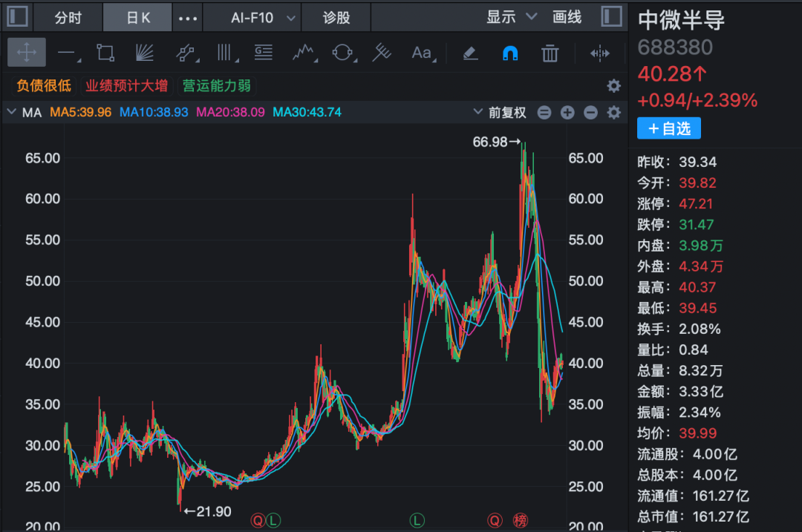This screenshot has width=802, height=532.
Task: Click the 金额 value 3.33亿
Action: pos(701,392)
